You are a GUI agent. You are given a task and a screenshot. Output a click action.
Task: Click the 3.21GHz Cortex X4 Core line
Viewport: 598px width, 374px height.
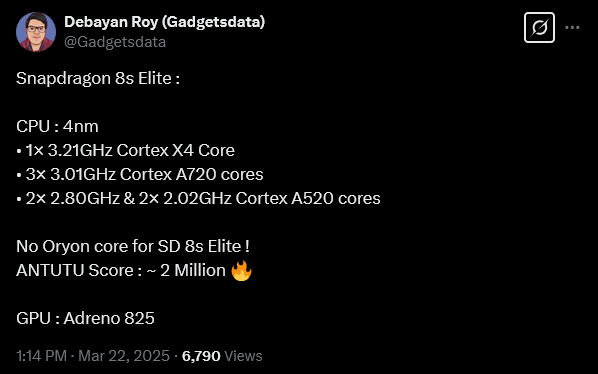(x=125, y=150)
